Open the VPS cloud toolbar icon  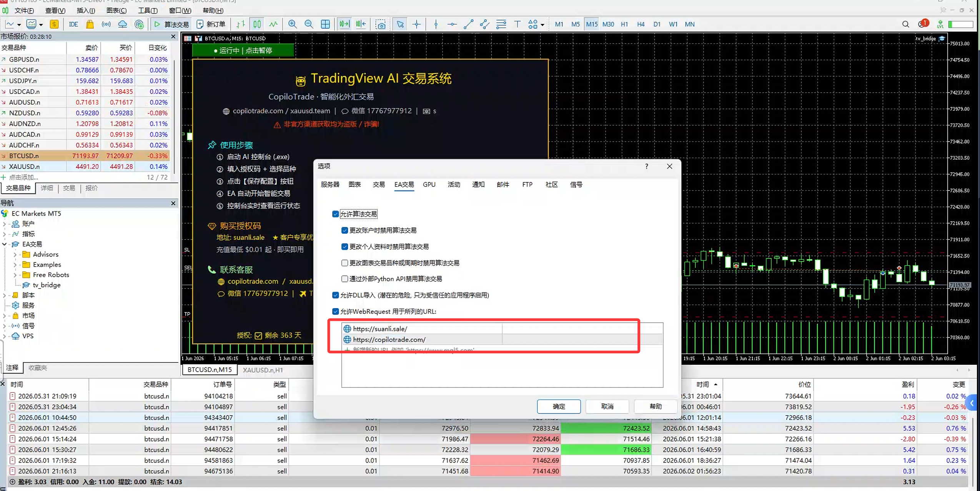pos(123,24)
